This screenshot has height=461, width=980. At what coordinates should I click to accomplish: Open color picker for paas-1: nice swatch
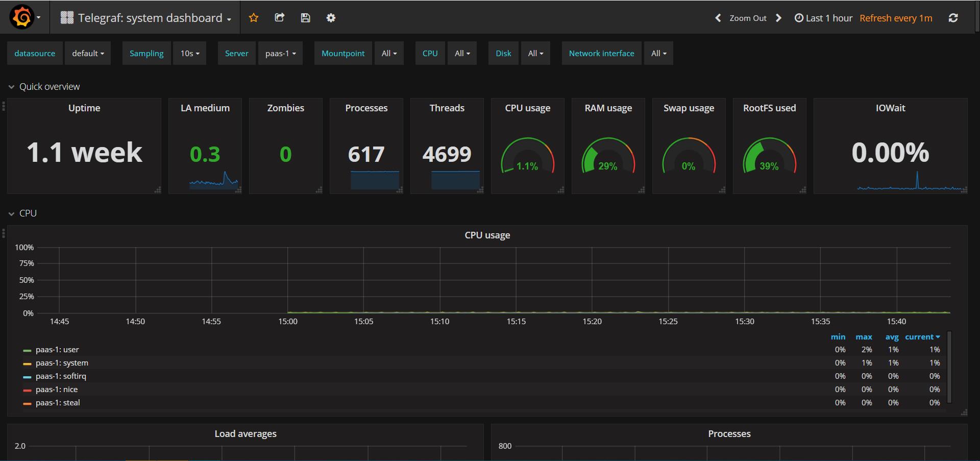coord(27,391)
